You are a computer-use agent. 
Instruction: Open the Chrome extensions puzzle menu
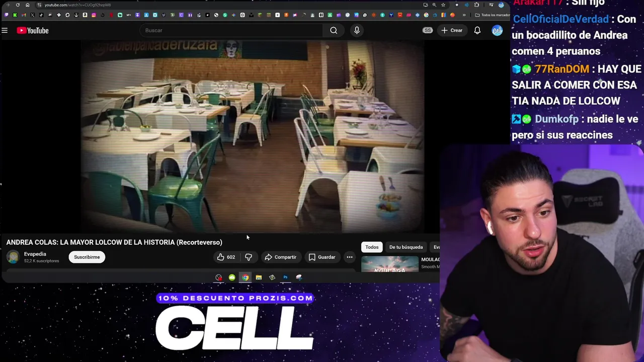tap(476, 5)
